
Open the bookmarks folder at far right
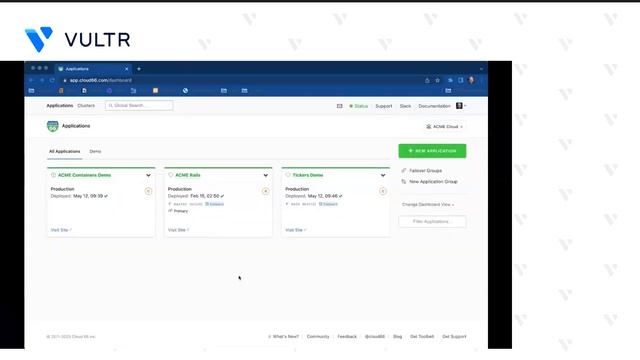pyautogui.click(x=448, y=91)
